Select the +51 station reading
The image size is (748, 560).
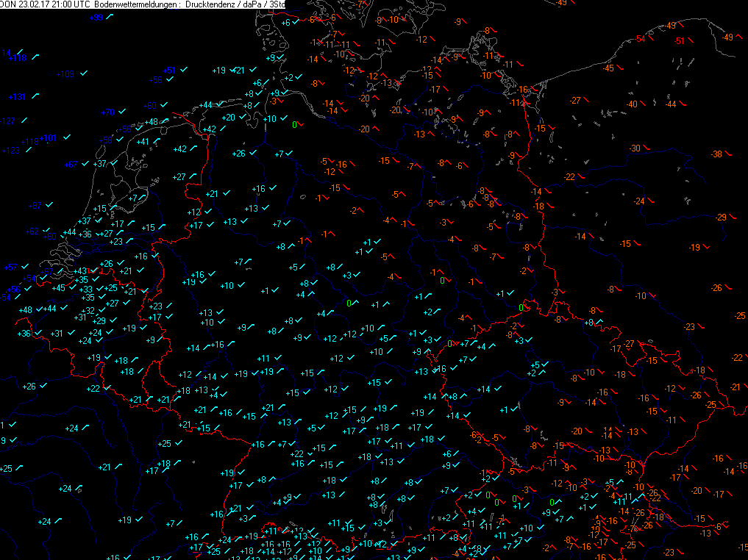(169, 71)
